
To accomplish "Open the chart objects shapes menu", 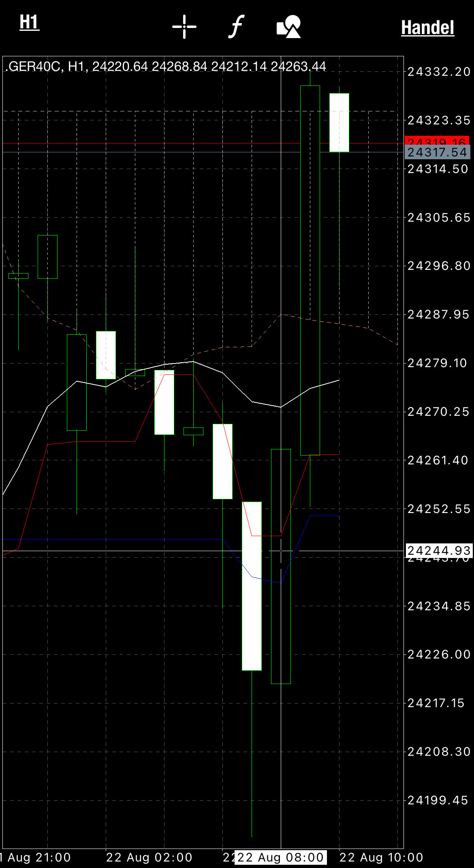I will (289, 27).
